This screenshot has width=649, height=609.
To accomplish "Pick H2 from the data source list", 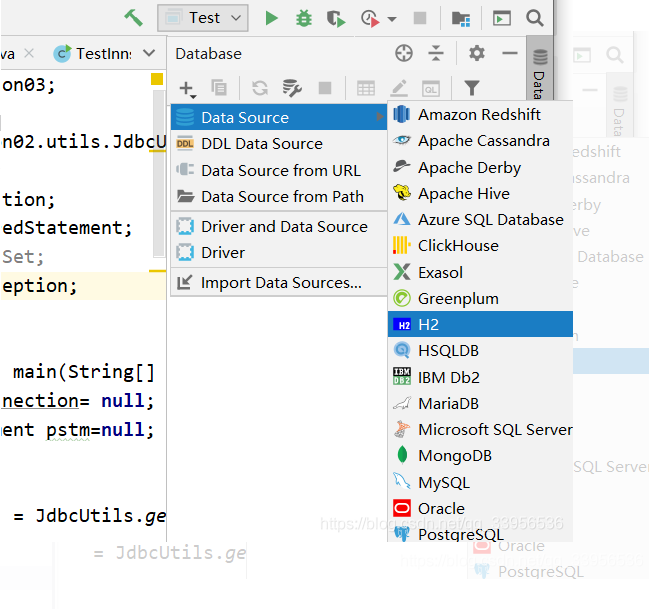I will click(429, 325).
